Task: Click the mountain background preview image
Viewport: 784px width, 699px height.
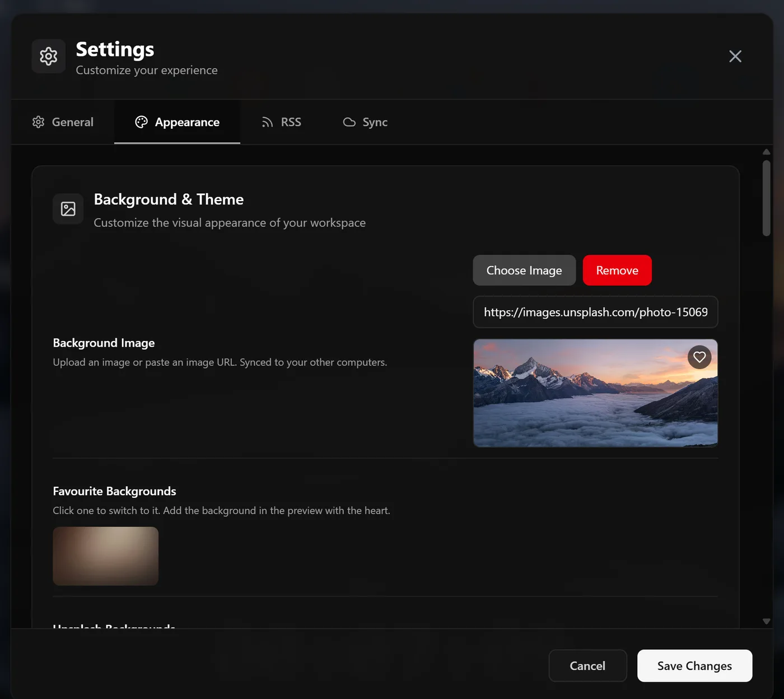Action: 595,393
